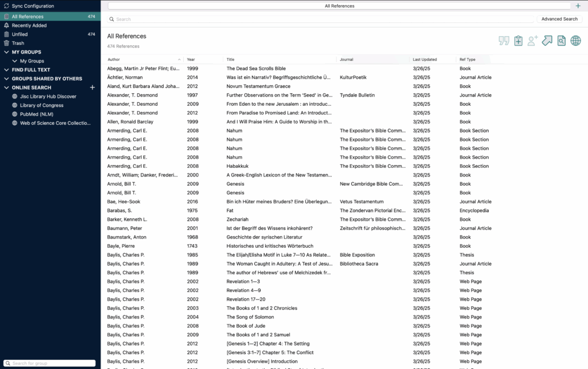The width and height of the screenshot is (588, 369).
Task: Open a new tab with plus button
Action: [578, 6]
